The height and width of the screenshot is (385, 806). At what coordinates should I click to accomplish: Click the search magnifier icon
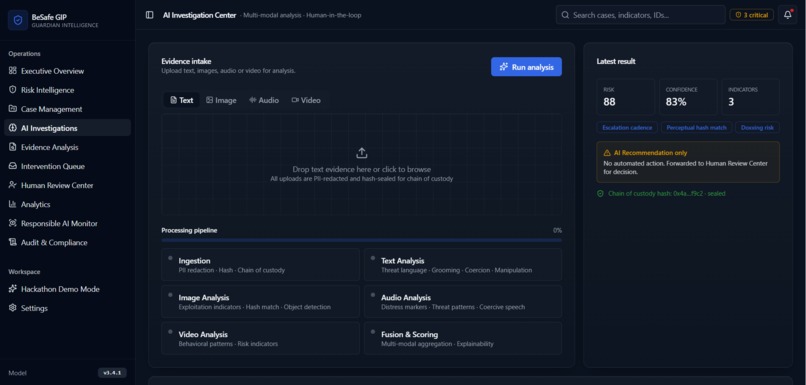[565, 15]
